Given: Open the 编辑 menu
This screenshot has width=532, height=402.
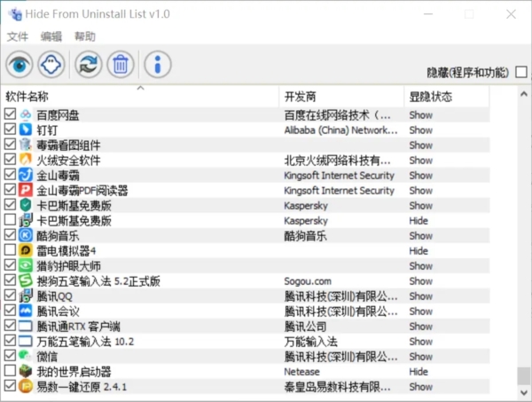Looking at the screenshot, I should point(51,36).
